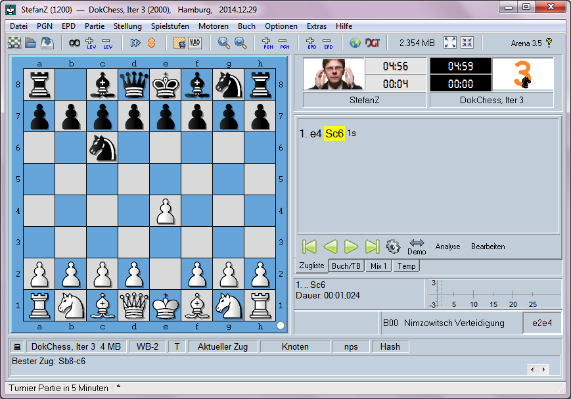This screenshot has height=399, width=571.
Task: Click the black knight on c6
Action: [x=102, y=148]
